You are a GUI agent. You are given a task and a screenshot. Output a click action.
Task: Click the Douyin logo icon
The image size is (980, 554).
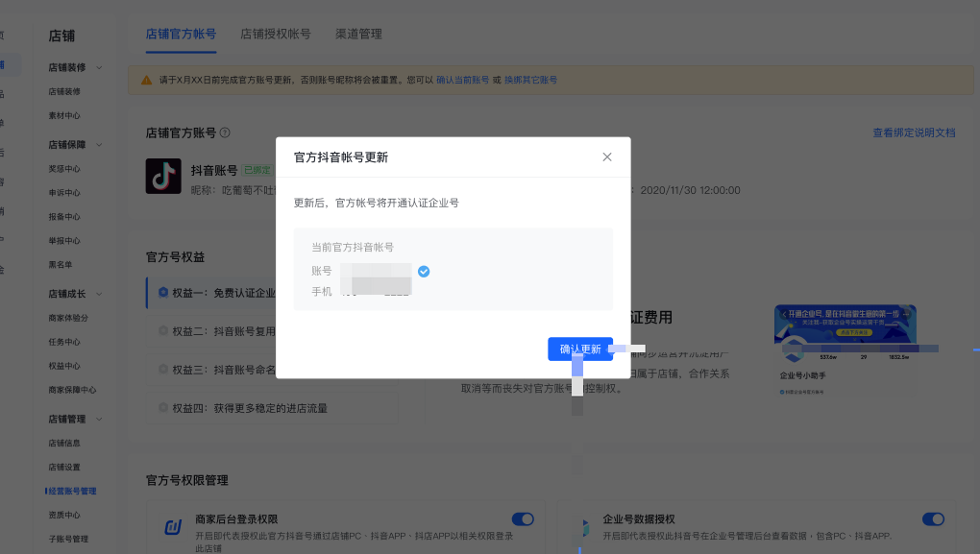(x=163, y=177)
